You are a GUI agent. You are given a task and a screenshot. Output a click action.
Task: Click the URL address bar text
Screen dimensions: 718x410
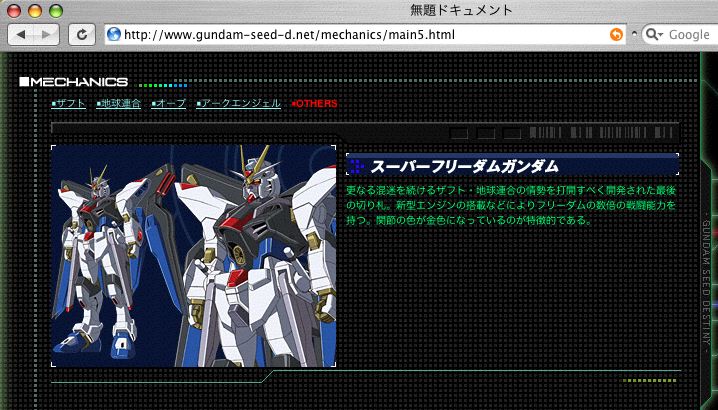(x=289, y=35)
